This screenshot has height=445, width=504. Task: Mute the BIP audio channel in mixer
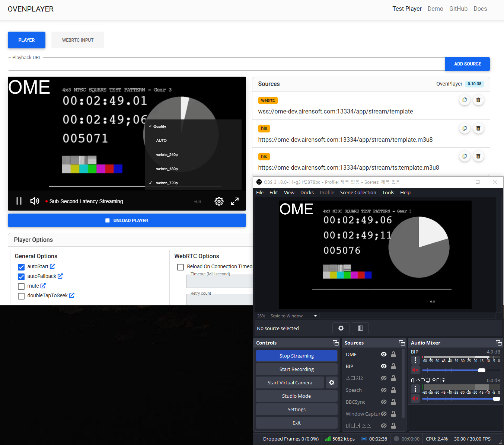[415, 370]
